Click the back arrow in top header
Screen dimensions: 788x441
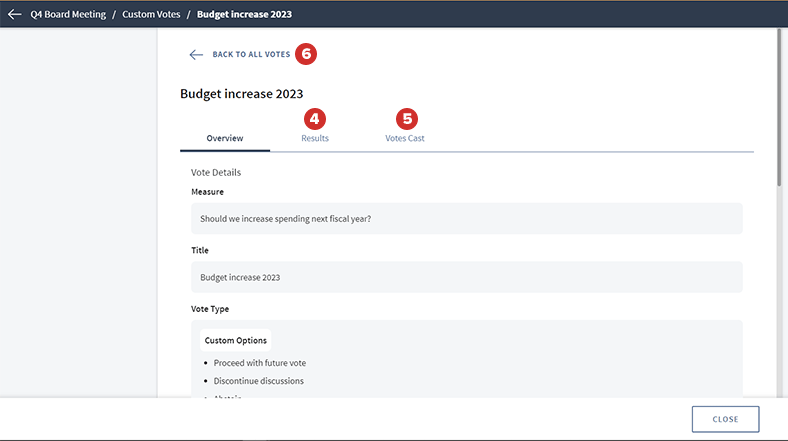point(14,14)
